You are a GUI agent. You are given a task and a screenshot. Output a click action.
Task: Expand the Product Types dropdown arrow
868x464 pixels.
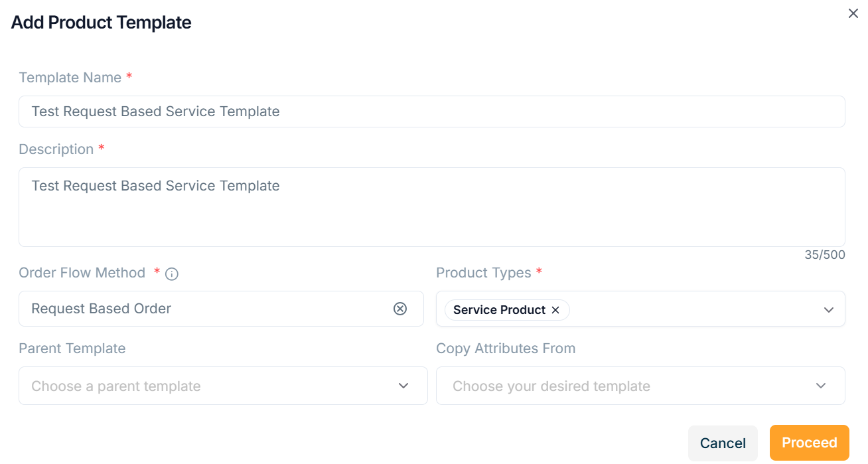click(828, 310)
